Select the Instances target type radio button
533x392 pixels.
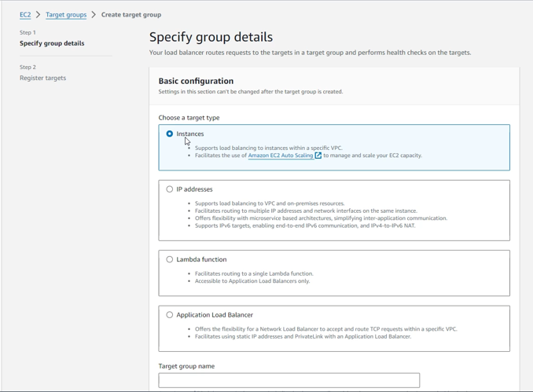(x=170, y=134)
